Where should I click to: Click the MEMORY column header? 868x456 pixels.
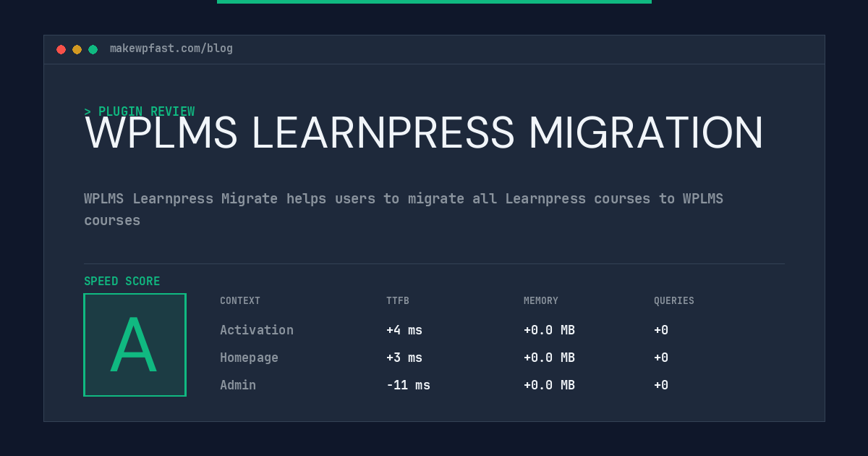(x=541, y=301)
